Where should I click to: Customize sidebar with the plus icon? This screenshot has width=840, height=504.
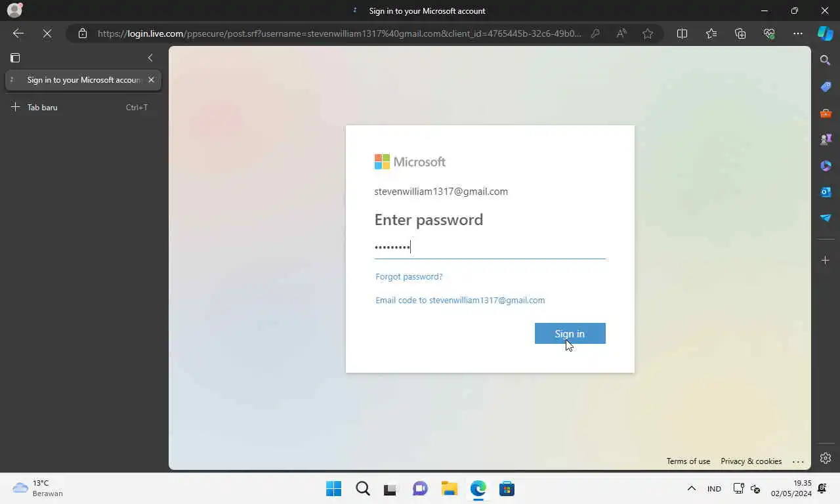tap(826, 261)
